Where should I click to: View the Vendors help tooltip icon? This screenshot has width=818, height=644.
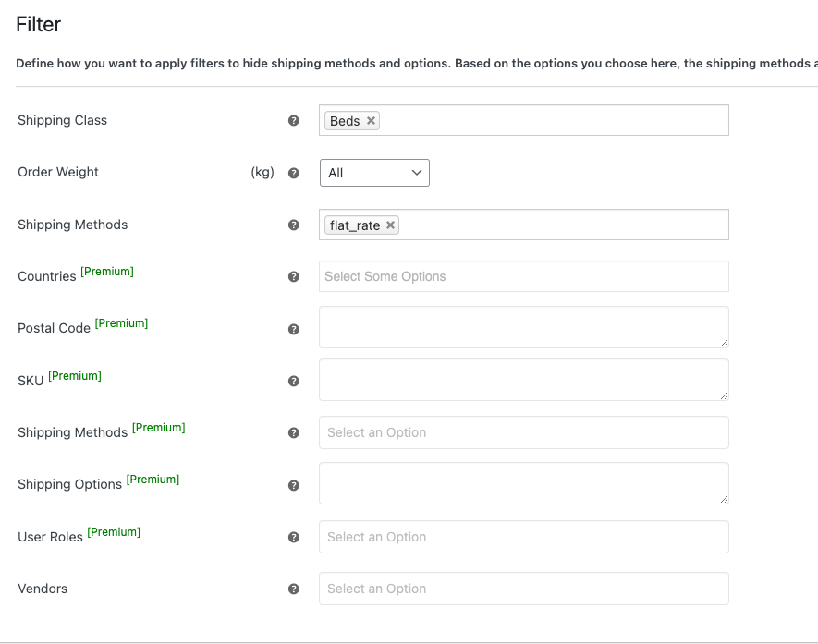[294, 589]
